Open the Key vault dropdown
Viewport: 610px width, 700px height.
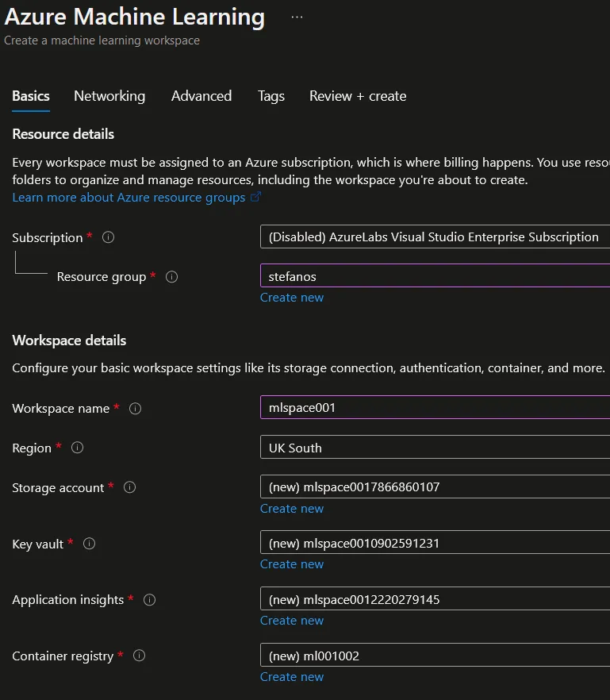click(435, 543)
